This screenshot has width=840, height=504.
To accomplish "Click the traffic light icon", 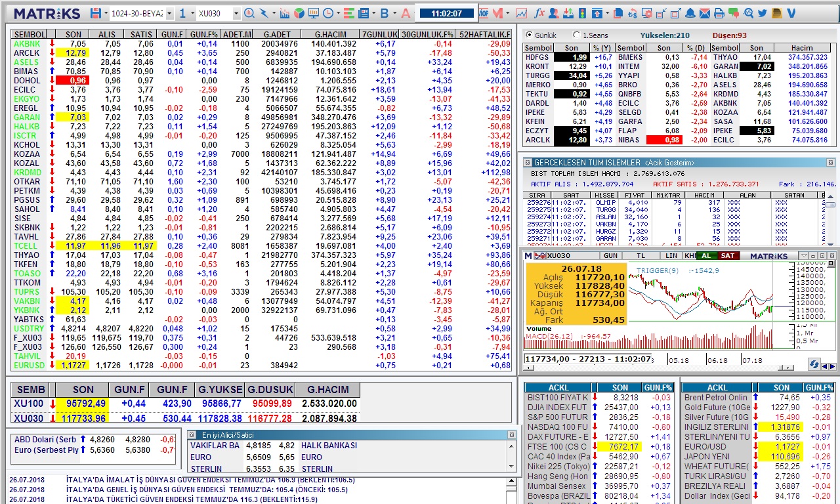I will pyautogui.click(x=582, y=13).
